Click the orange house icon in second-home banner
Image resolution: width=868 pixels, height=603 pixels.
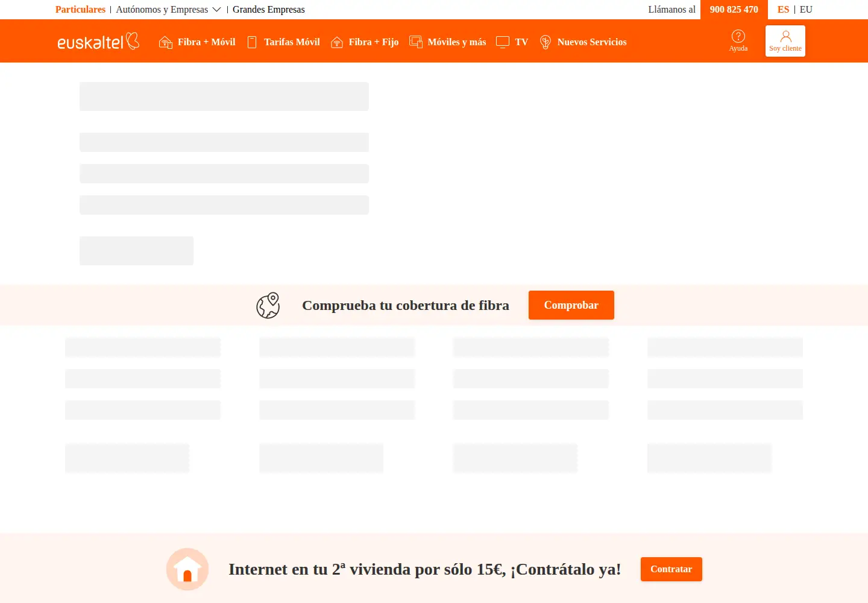click(187, 569)
